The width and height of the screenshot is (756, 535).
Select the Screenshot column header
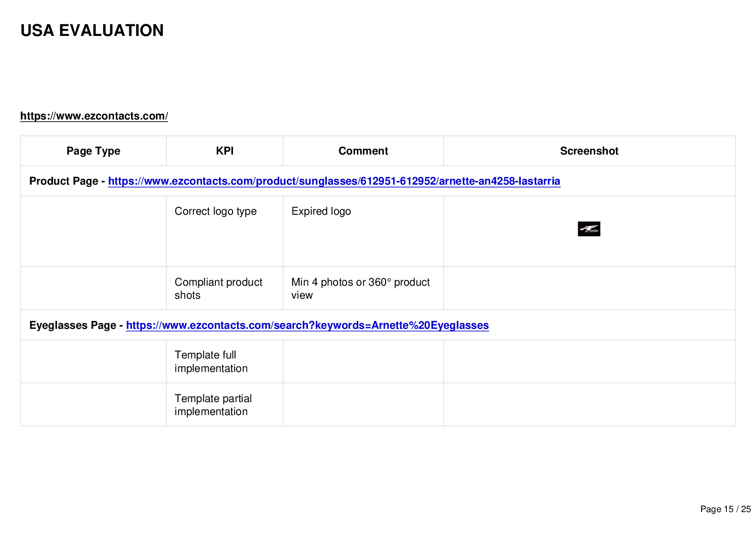click(x=589, y=151)
